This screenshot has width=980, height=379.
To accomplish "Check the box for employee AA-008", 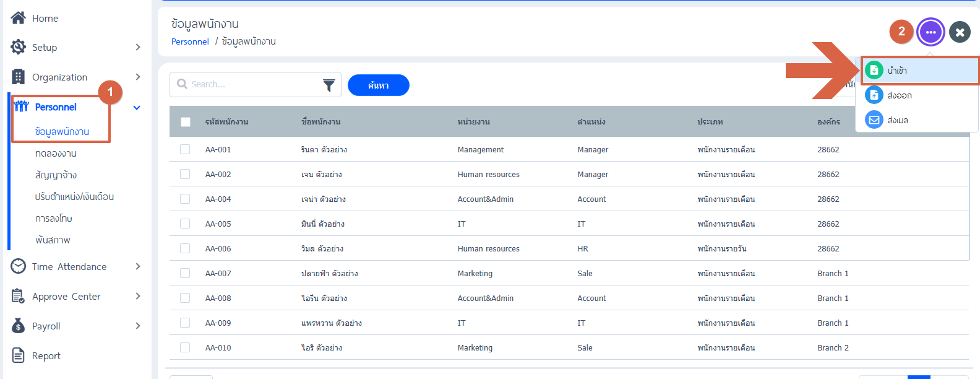I will click(x=185, y=298).
